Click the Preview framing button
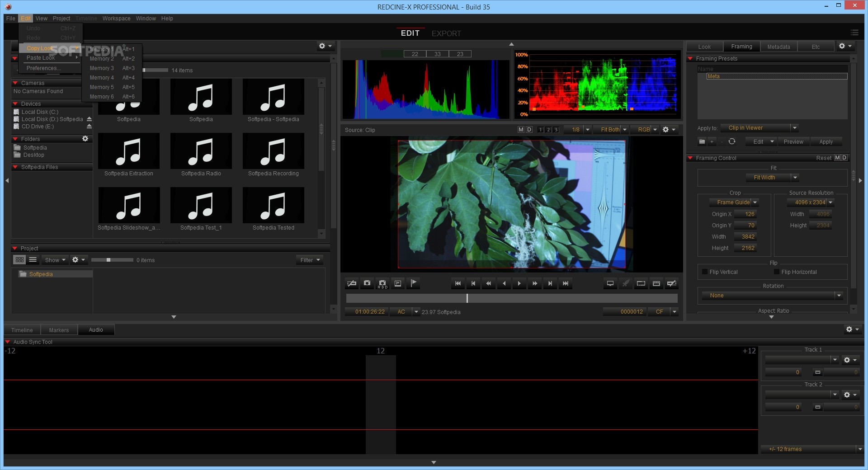Screen dimensions: 868x470 [793, 142]
